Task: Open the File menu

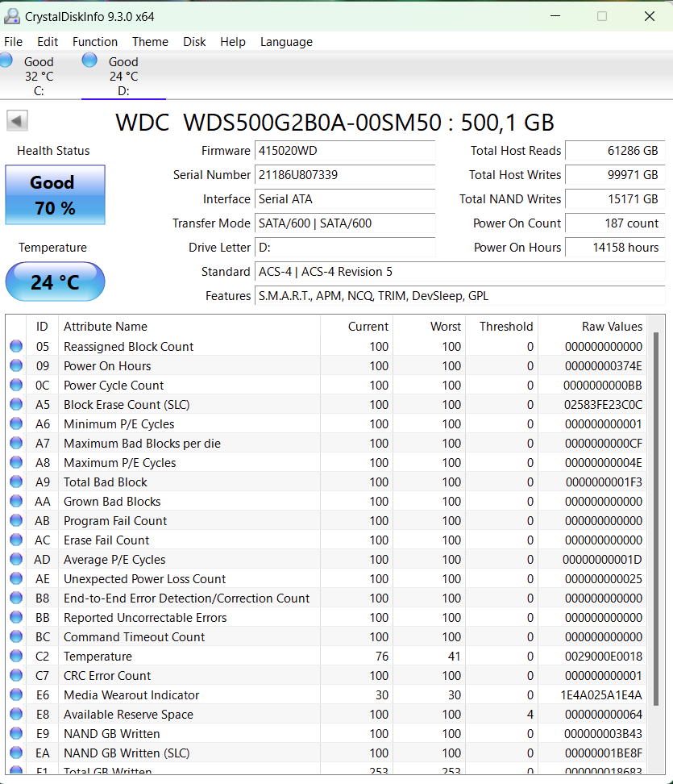Action: tap(13, 42)
